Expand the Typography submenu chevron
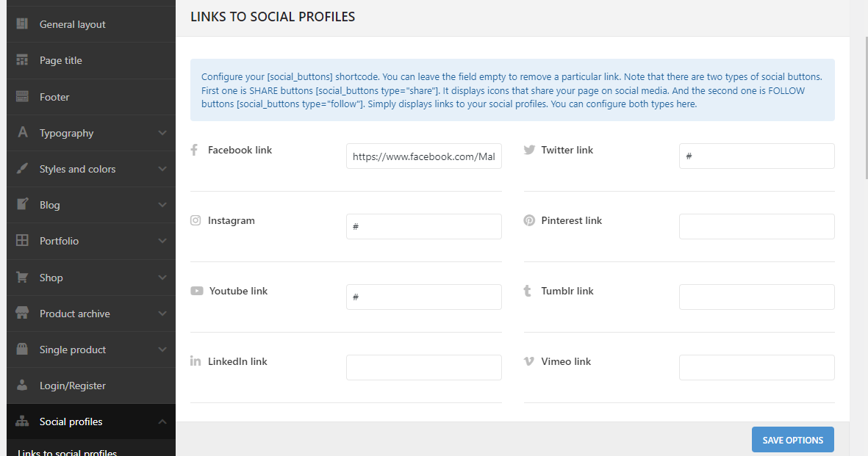868x456 pixels. [162, 133]
